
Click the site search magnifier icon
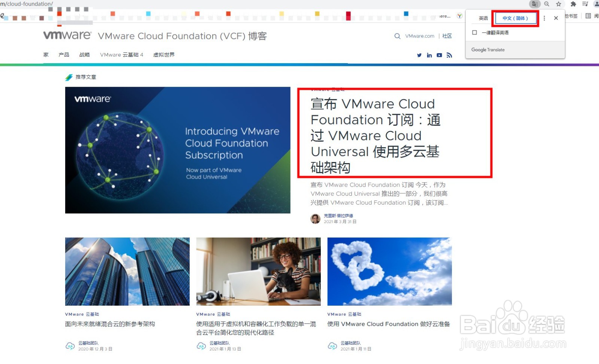tap(397, 36)
